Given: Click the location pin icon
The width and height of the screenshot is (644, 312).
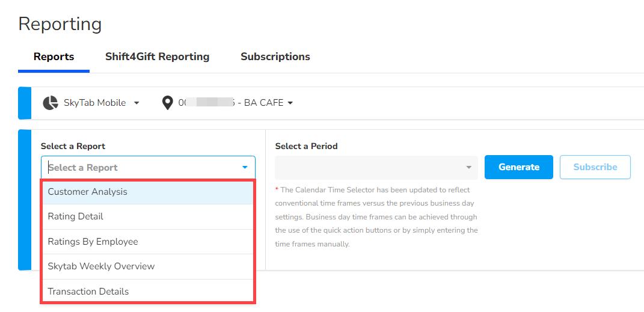Looking at the screenshot, I should tap(168, 103).
